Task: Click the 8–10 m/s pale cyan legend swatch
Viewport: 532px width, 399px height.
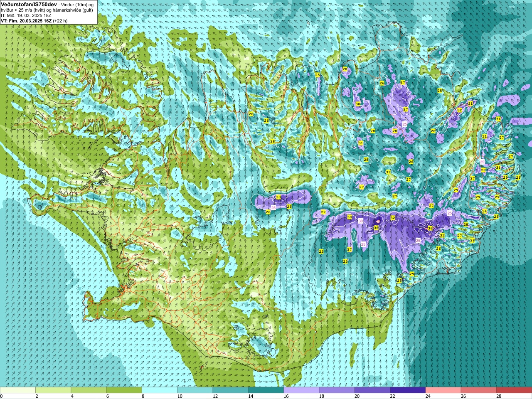Action: point(160,390)
